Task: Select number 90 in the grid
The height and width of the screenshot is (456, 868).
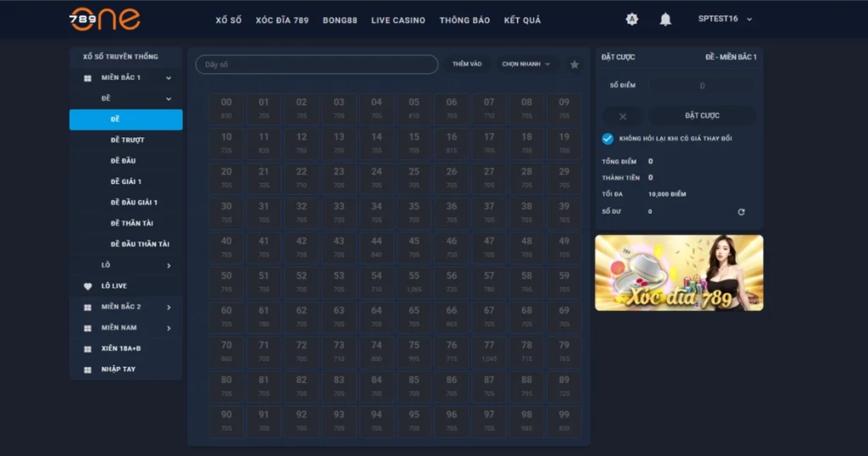Action: pos(226,421)
